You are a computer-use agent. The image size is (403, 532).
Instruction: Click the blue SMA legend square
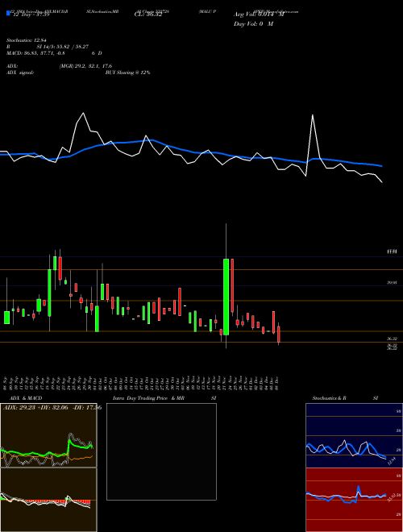point(8,13)
